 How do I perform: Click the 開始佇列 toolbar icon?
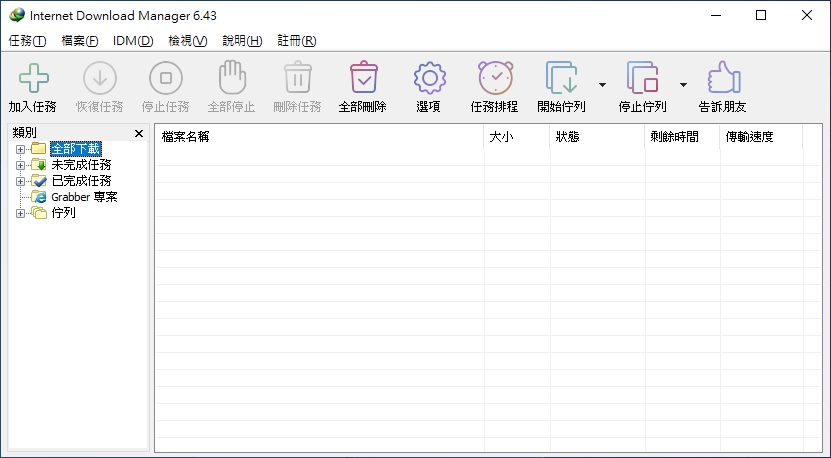click(x=562, y=78)
